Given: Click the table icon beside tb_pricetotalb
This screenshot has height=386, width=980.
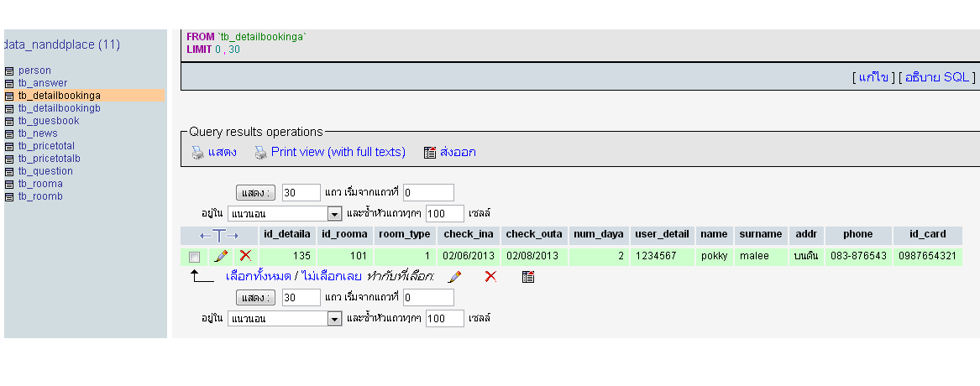Looking at the screenshot, I should pos(8,159).
